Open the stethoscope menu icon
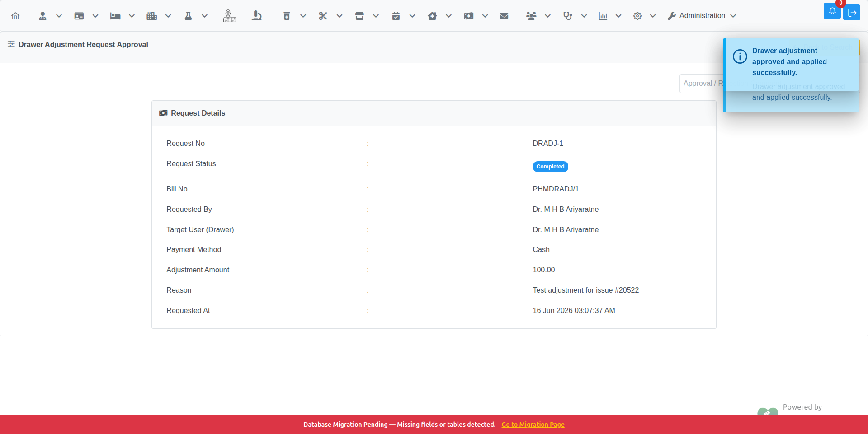Screen dimensions: 868x434 [568, 16]
